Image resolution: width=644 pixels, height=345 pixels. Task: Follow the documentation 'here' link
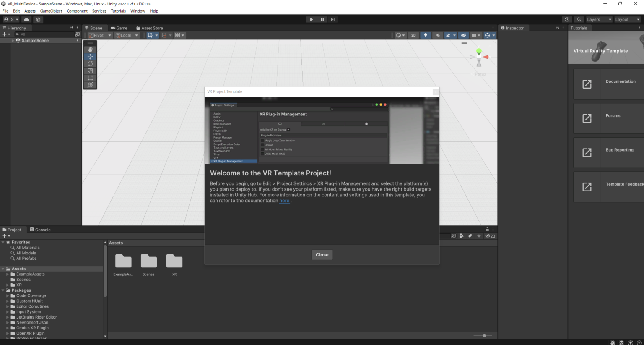point(284,201)
